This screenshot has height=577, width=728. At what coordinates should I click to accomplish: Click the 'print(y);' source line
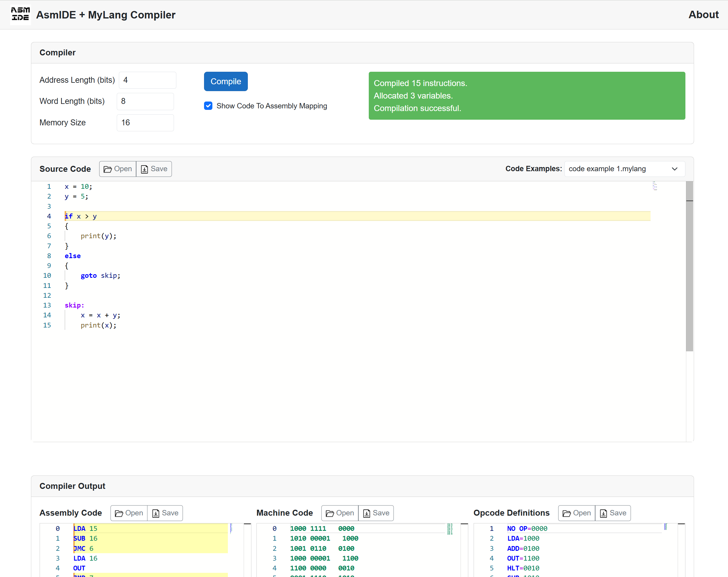click(x=98, y=236)
